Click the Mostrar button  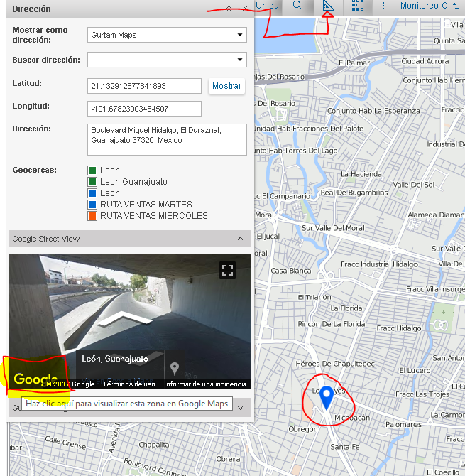point(226,86)
